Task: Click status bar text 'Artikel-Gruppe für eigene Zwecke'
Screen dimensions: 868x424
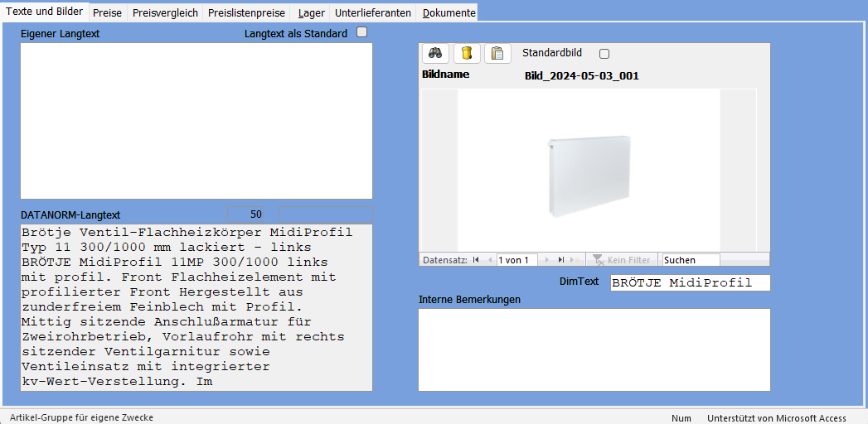Action: pos(81,418)
